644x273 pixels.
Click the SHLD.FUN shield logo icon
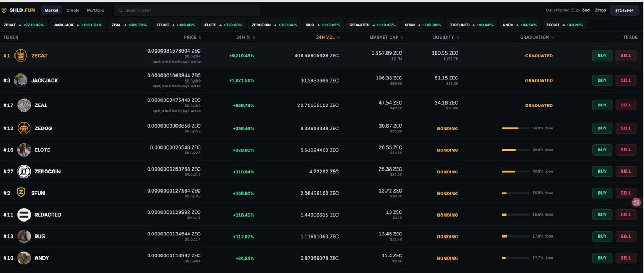[x=5, y=10]
